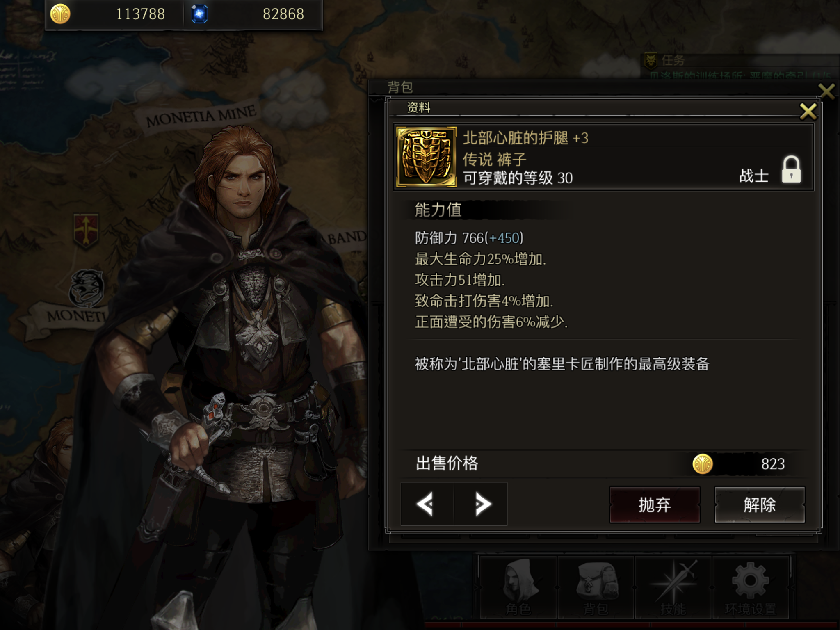Viewport: 840px width, 630px height.
Task: Select the red shield map marker
Action: pyautogui.click(x=86, y=231)
